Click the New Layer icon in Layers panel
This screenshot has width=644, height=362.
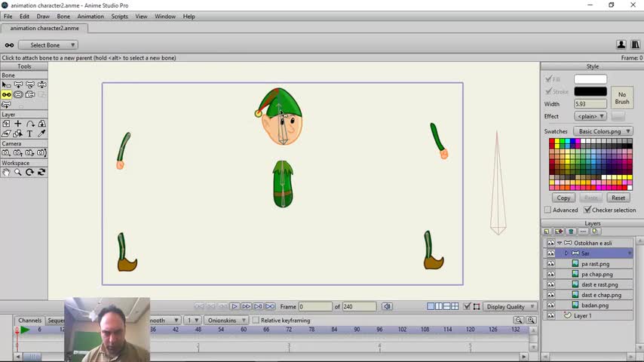(547, 232)
